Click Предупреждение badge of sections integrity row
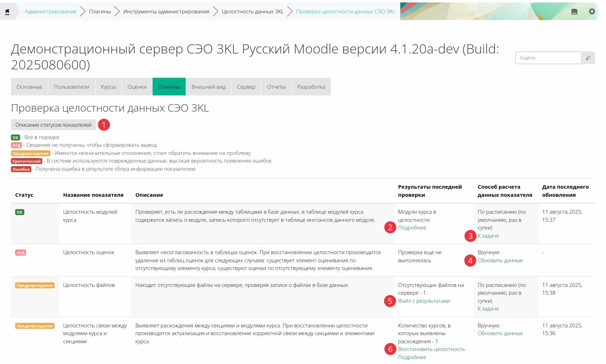Viewport: 606px width, 364px height. click(35, 326)
